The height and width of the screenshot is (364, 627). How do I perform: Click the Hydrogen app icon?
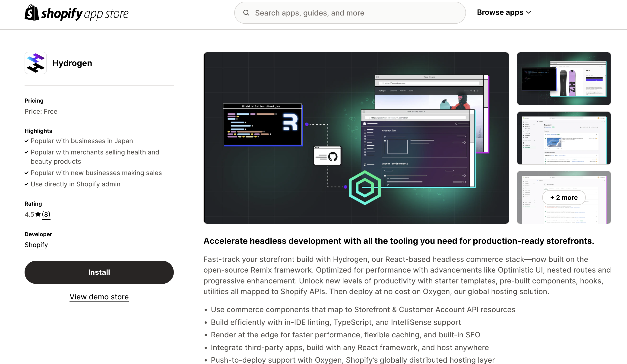coord(36,63)
